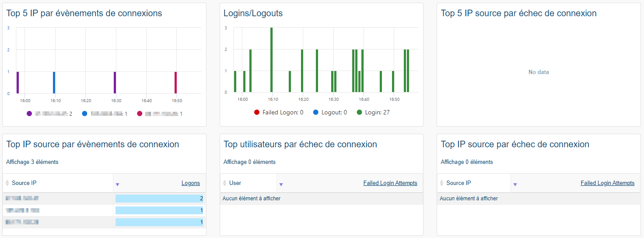Click the crimson bar at 16:50

tap(175, 82)
